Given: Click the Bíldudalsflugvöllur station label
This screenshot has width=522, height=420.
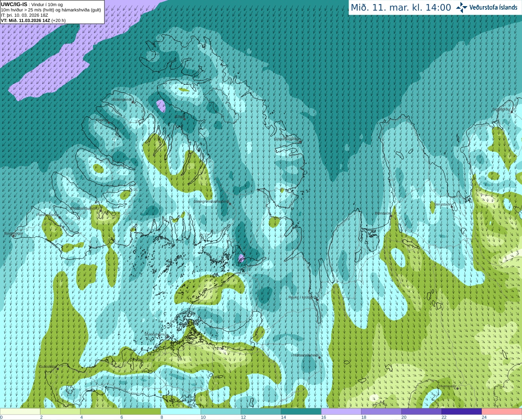Looking at the screenshot, I should pyautogui.click(x=84, y=208).
